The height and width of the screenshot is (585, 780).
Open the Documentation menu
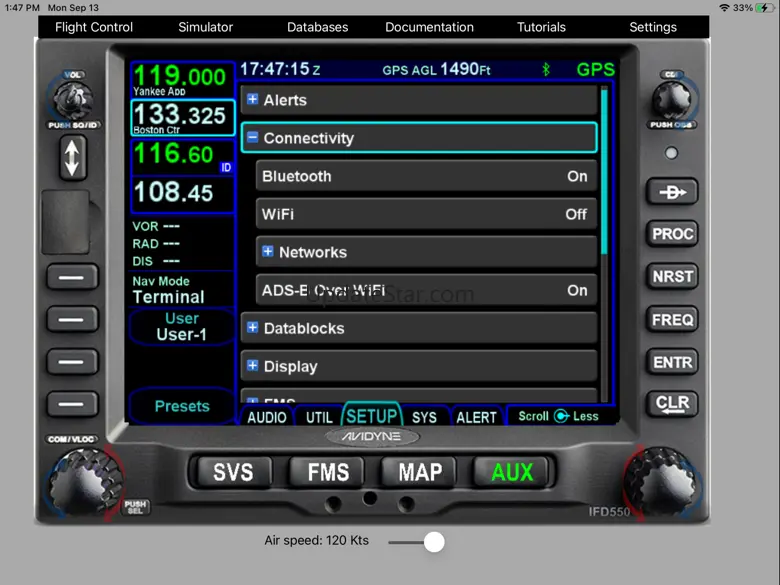pos(429,27)
